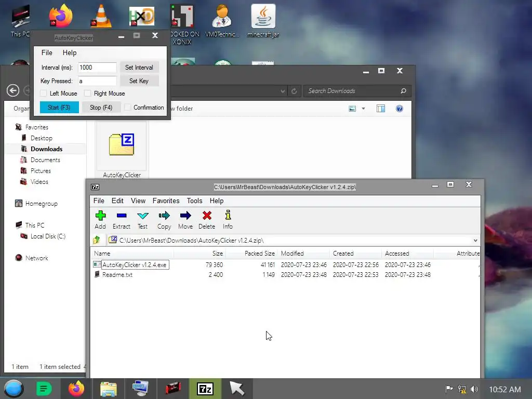Expand the Explorer address bar history dropdown
The image size is (532, 399).
(x=283, y=91)
